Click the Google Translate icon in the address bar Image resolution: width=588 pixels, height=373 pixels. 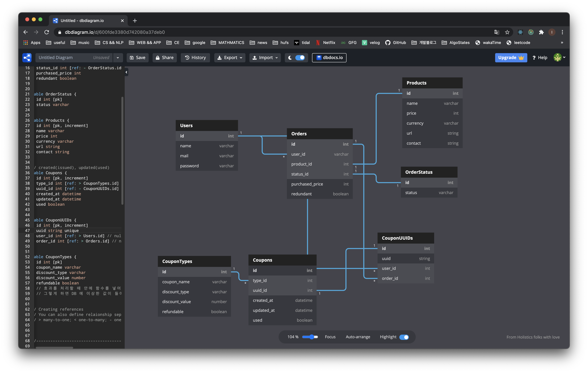(x=496, y=32)
